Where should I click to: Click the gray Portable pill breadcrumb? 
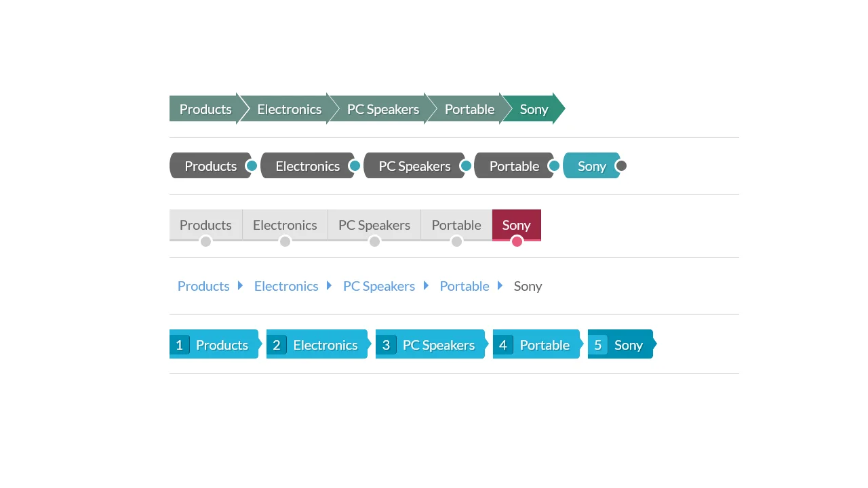click(x=514, y=166)
